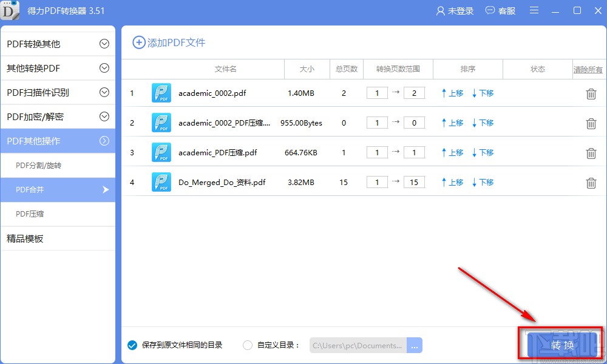This screenshot has width=607, height=364.
Task: Start merging with the 转换 button
Action: pos(563,345)
